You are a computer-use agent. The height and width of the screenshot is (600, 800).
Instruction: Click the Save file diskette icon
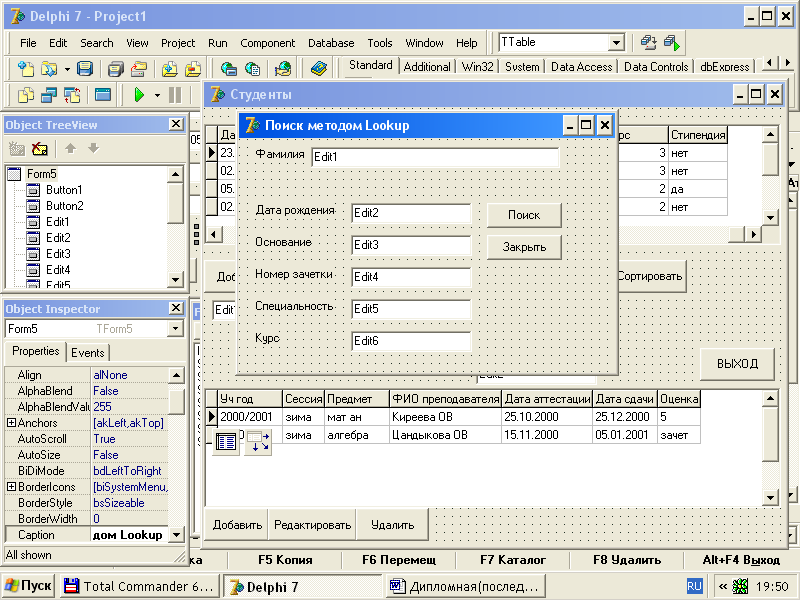(x=85, y=68)
